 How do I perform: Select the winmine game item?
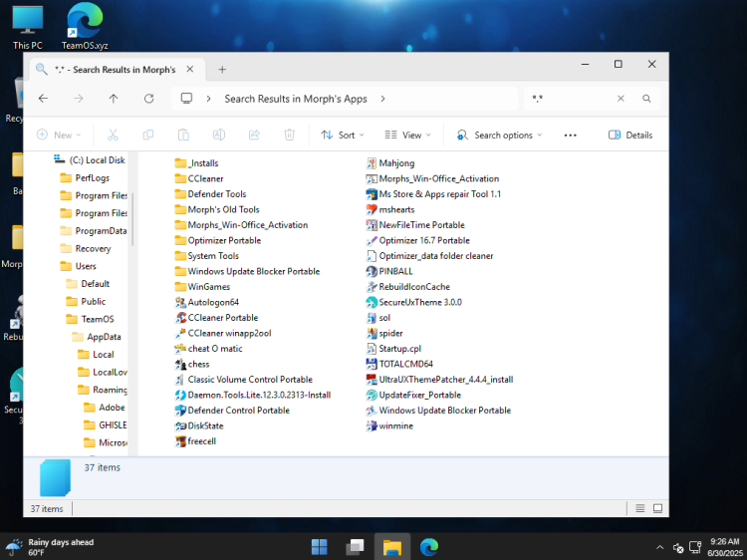[389, 425]
